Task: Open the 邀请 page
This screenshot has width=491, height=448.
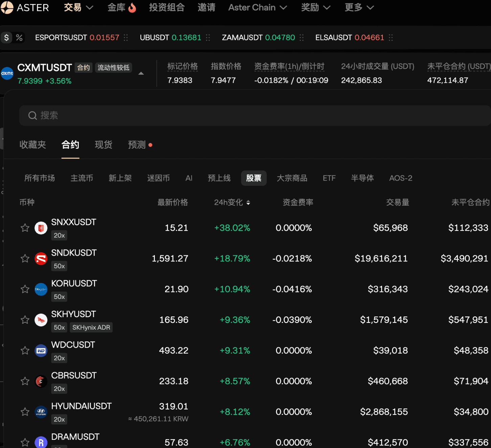Action: tap(207, 7)
